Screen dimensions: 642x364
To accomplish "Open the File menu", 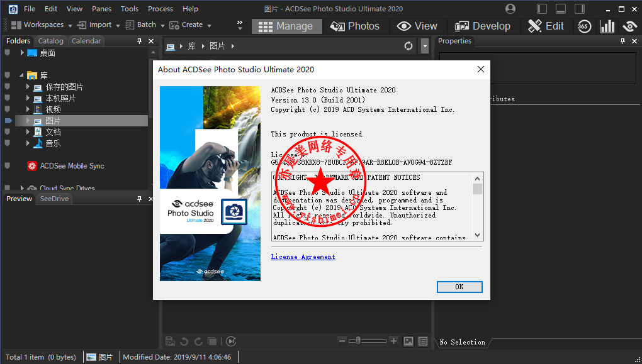I will 30,9.
